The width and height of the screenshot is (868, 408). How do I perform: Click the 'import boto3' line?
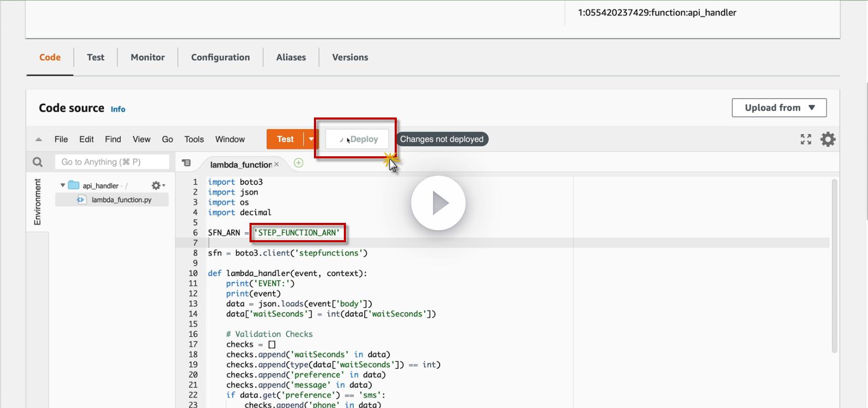(235, 182)
